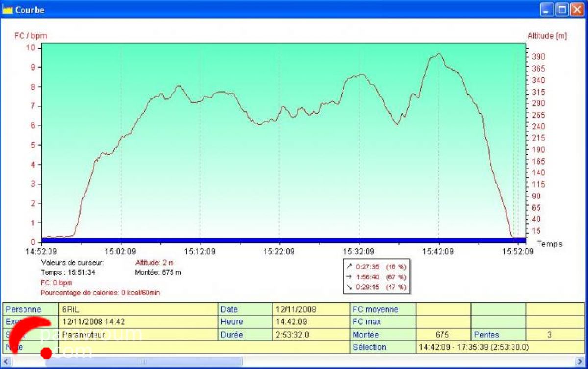Image resolution: width=588 pixels, height=369 pixels.
Task: Maximize the Courbe window
Action: 562,10
